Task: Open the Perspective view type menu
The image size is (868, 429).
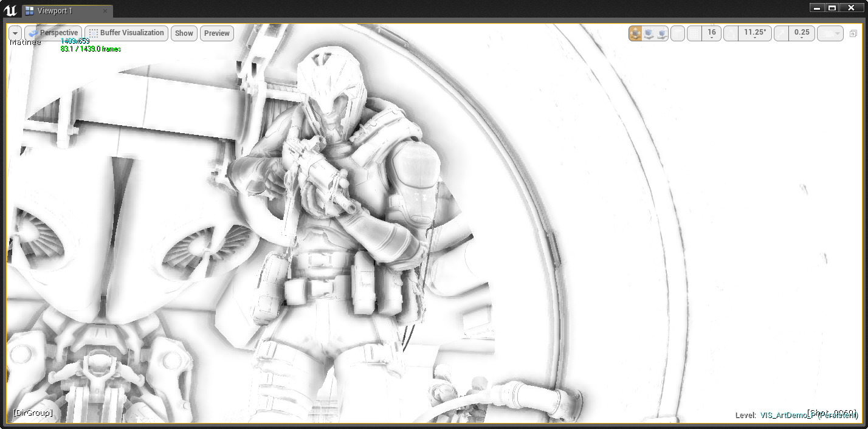Action: (53, 33)
